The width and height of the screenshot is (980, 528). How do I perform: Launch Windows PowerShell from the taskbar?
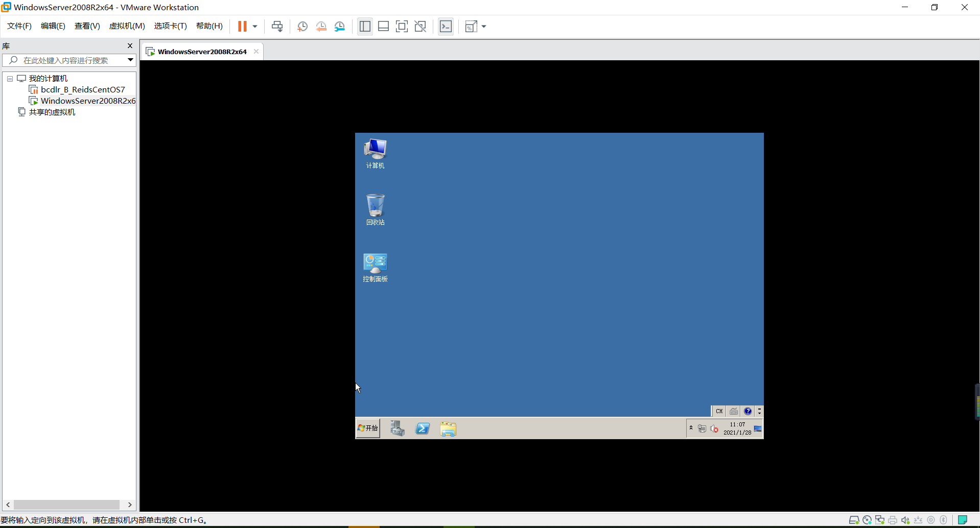[423, 428]
